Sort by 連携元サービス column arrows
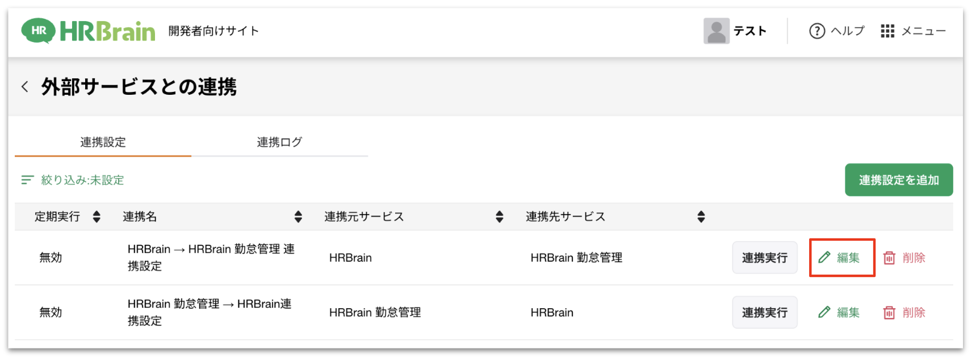The image size is (980, 361). click(x=499, y=217)
